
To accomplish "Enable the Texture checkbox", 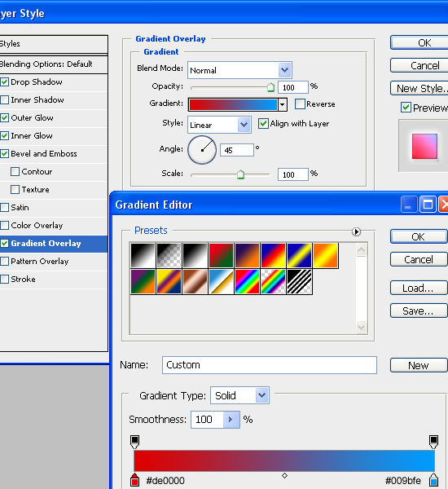I will tap(15, 190).
